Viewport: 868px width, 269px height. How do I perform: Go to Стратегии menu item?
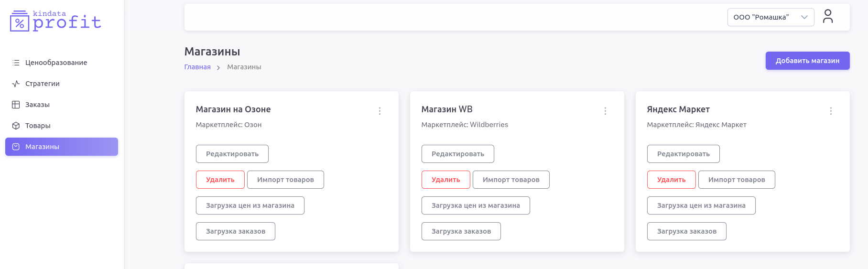pyautogui.click(x=43, y=84)
